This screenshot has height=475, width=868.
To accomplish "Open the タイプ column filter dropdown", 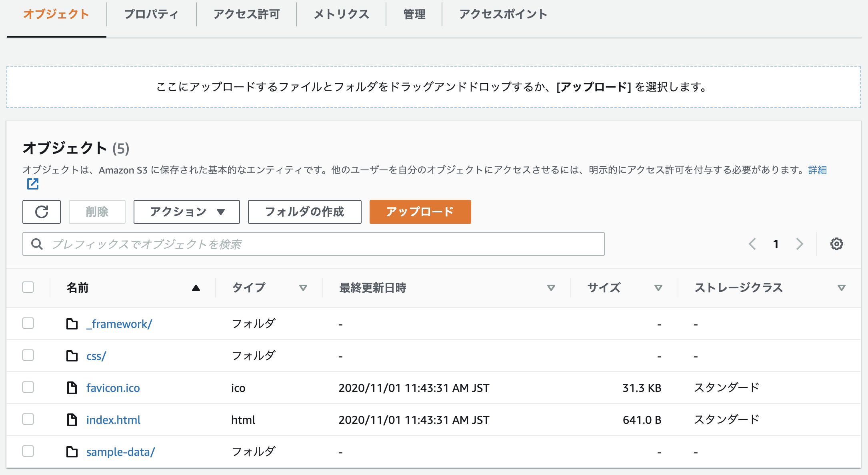I will click(x=303, y=287).
